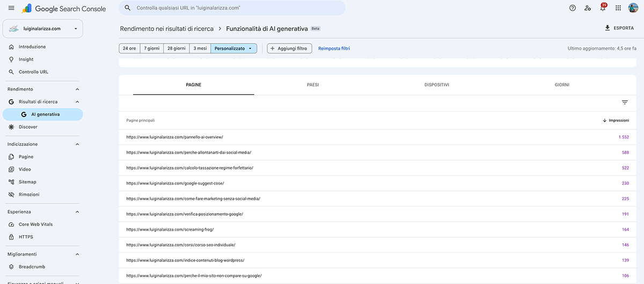
Task: Collapse the Miglioramenti section
Action: 77,254
